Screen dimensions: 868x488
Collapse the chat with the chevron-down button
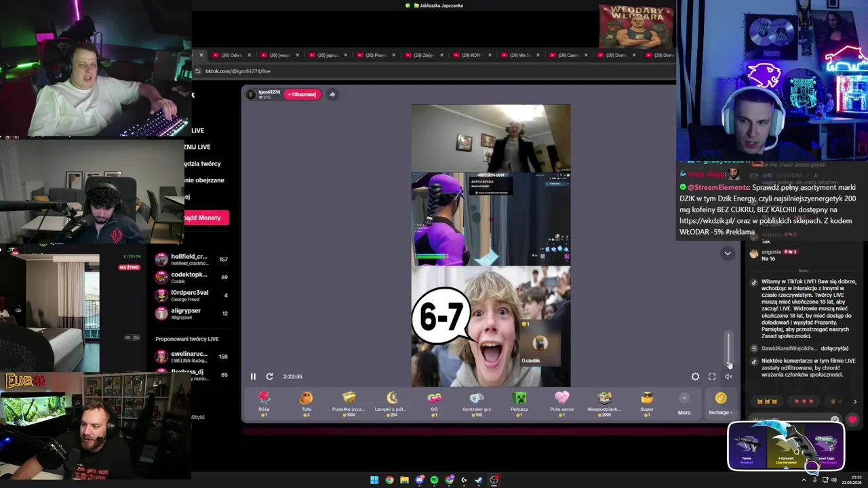pyautogui.click(x=728, y=253)
